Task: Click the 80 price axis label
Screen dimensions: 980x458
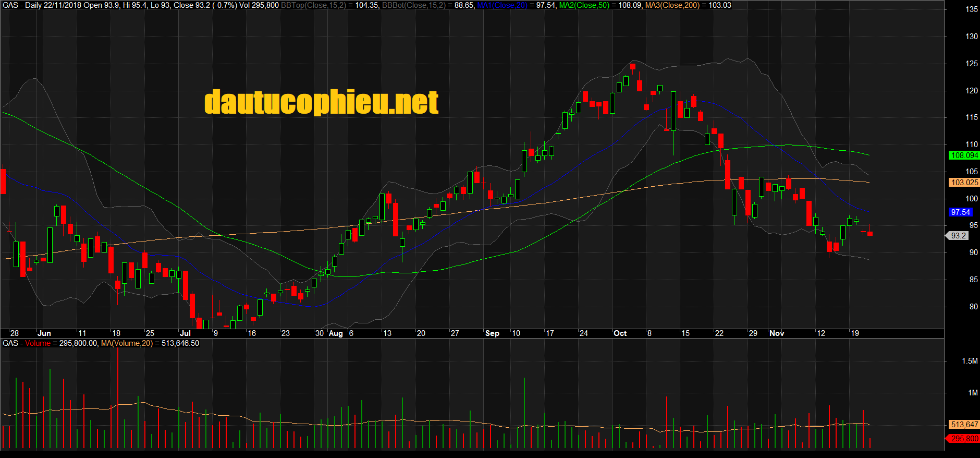Action: (x=973, y=307)
